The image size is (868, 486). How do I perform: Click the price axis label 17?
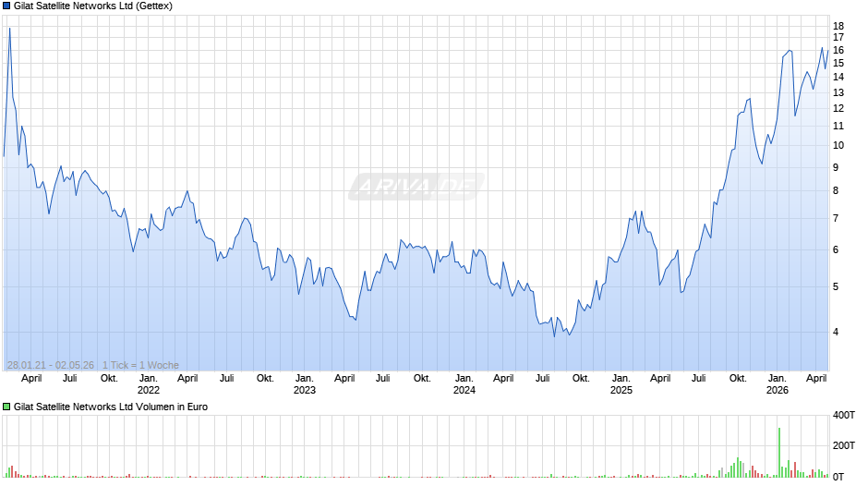[x=838, y=38]
